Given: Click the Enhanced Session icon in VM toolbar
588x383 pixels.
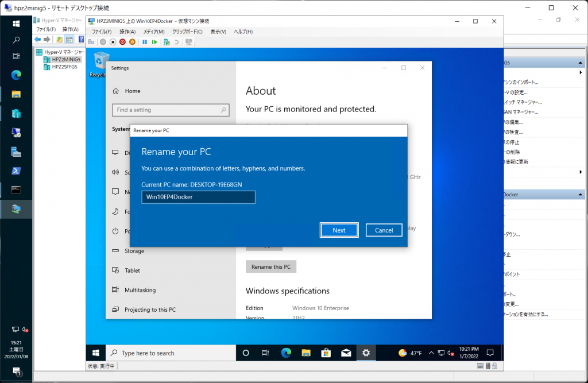Looking at the screenshot, I should pos(189,42).
